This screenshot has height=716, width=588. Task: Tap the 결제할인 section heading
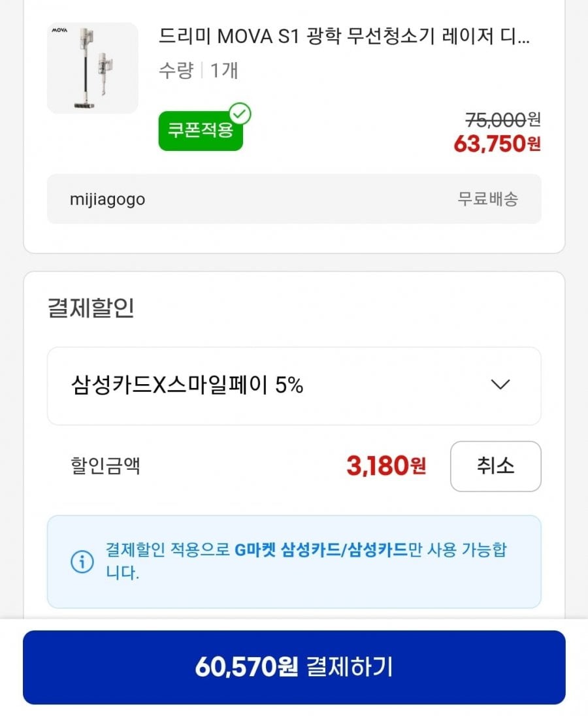click(91, 308)
